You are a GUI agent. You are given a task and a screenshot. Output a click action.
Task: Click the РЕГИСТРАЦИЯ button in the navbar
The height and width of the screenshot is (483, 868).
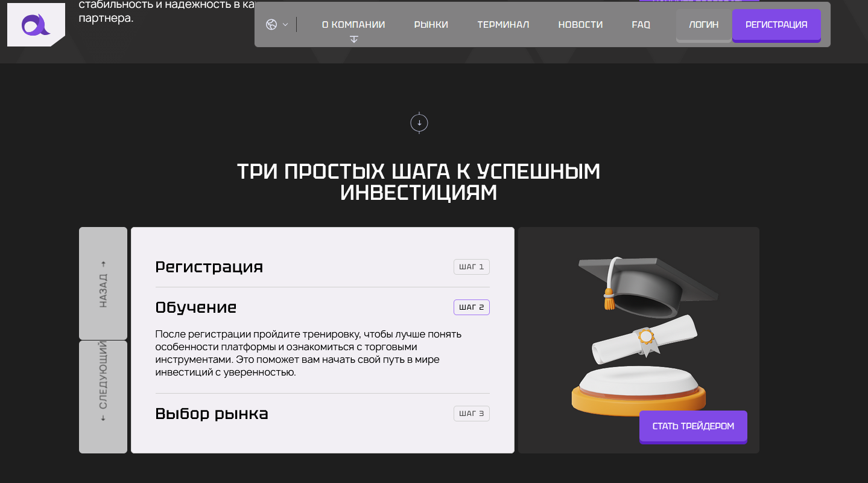(x=776, y=25)
